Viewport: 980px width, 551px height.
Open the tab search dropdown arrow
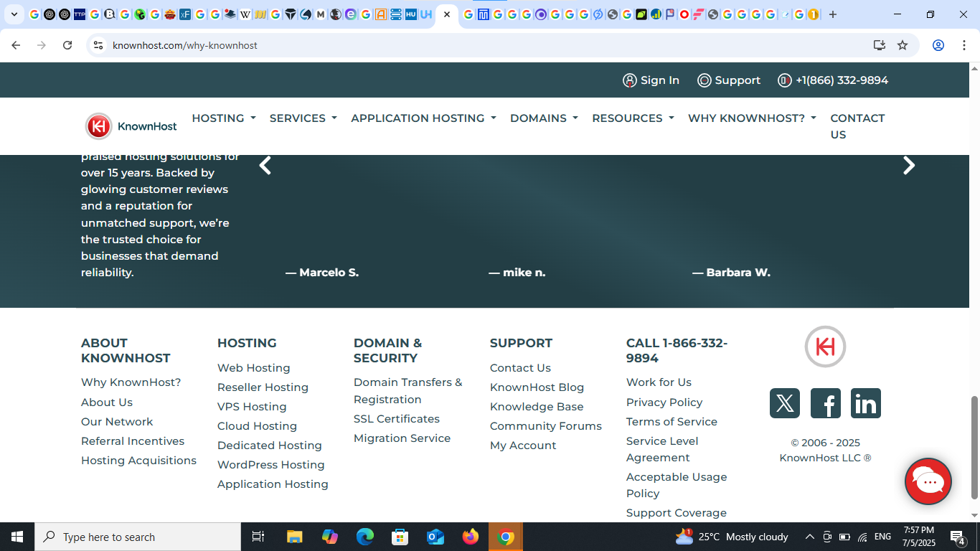click(x=14, y=14)
